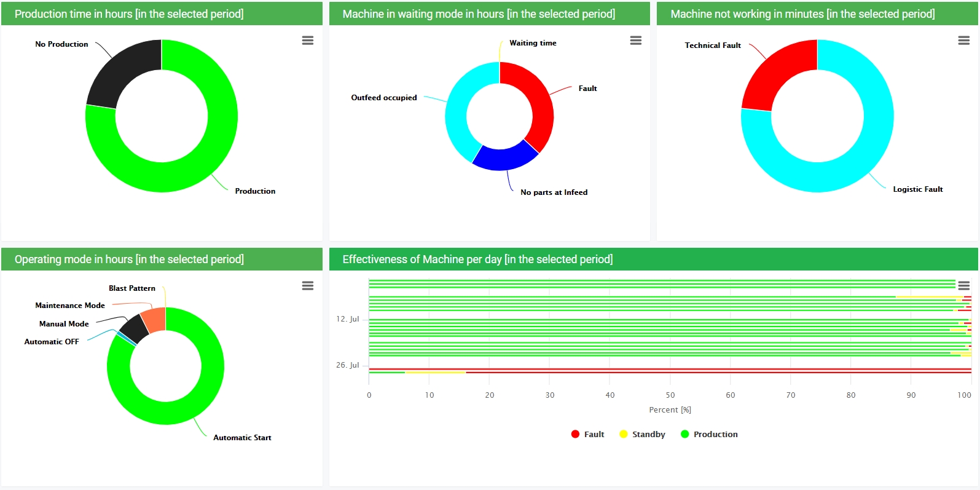Toggle the Production legend entry
This screenshot has height=490, width=980.
709,434
